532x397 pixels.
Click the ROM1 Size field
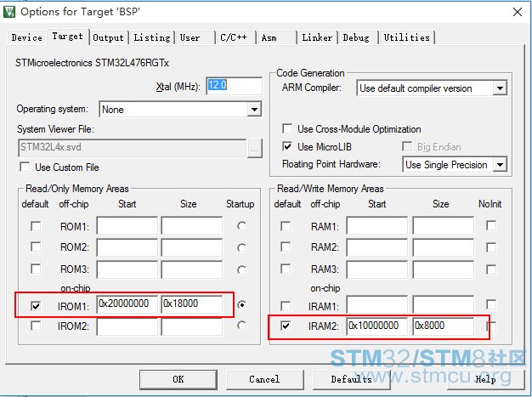tap(192, 225)
